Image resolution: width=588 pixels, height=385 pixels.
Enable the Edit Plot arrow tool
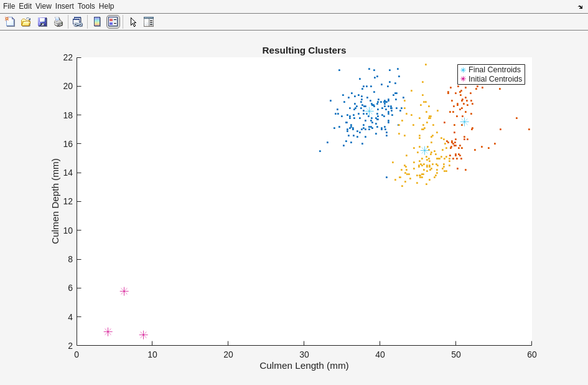pyautogui.click(x=133, y=22)
